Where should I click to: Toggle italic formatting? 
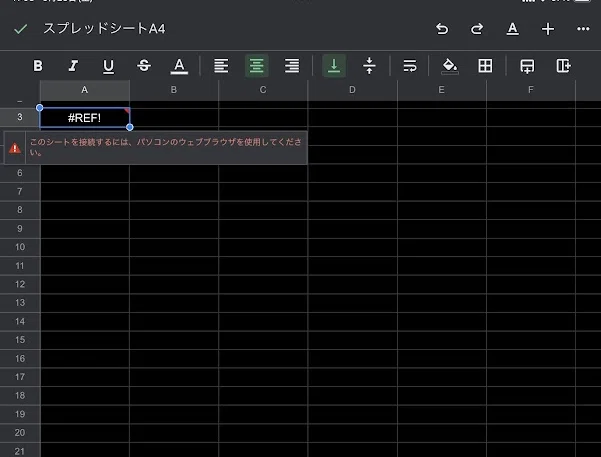click(73, 66)
